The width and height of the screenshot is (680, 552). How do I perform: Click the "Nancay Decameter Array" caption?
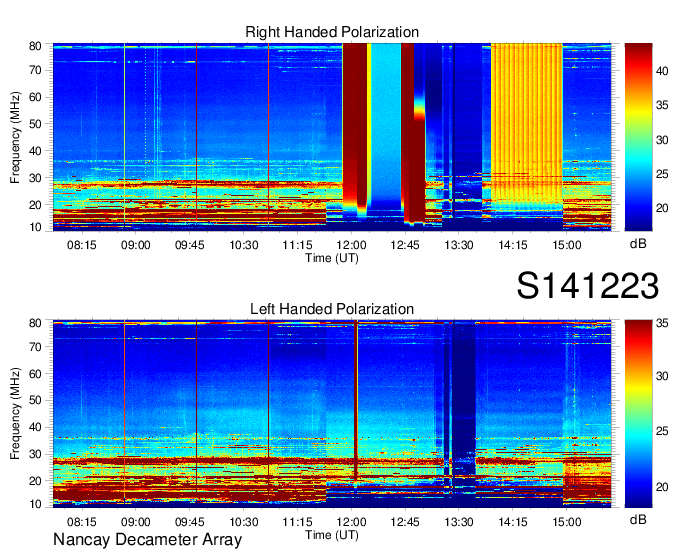click(147, 540)
